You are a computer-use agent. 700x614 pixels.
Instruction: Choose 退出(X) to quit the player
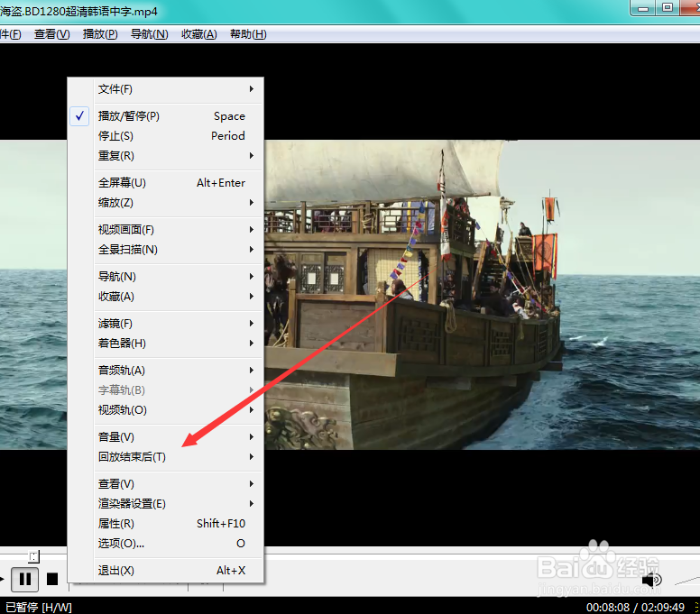166,570
